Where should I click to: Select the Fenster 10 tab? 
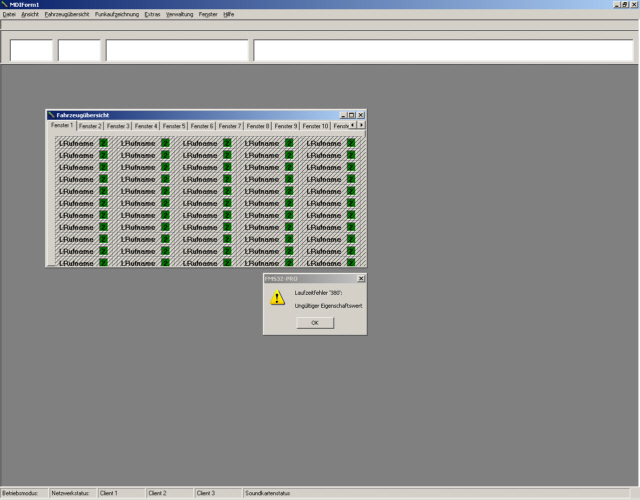coord(315,126)
